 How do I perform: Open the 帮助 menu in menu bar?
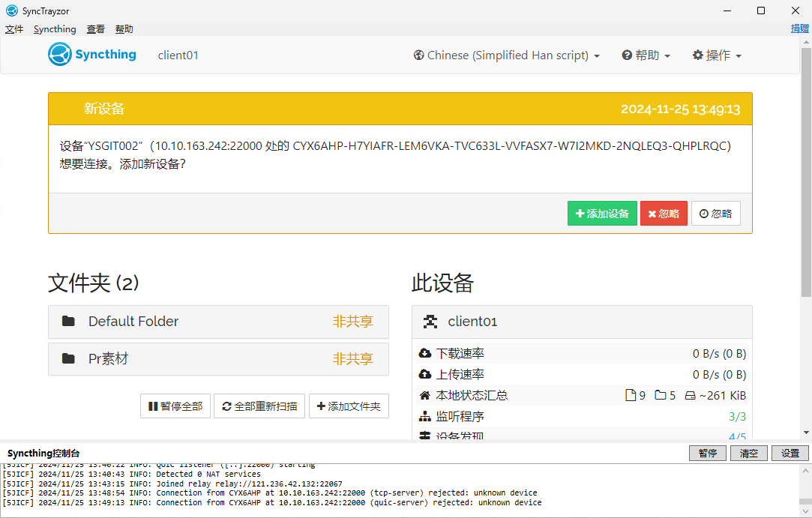[124, 29]
